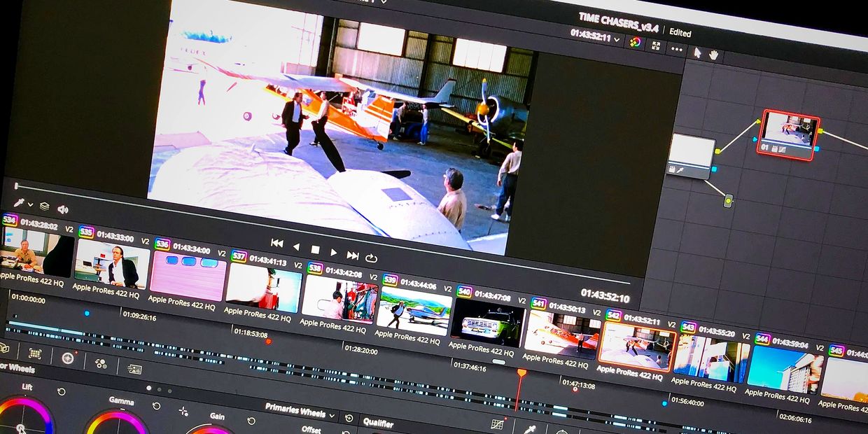Select clip 537 thumbnail

tap(263, 288)
